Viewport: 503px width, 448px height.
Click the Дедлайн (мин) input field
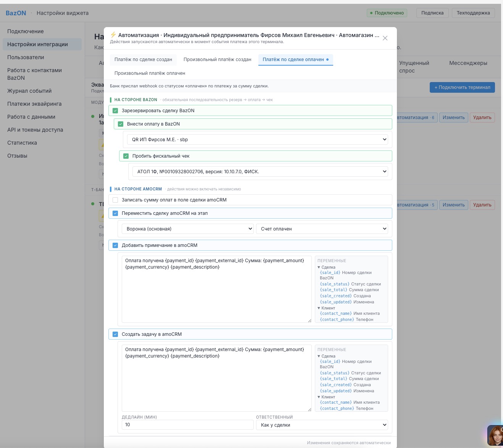[188, 425]
